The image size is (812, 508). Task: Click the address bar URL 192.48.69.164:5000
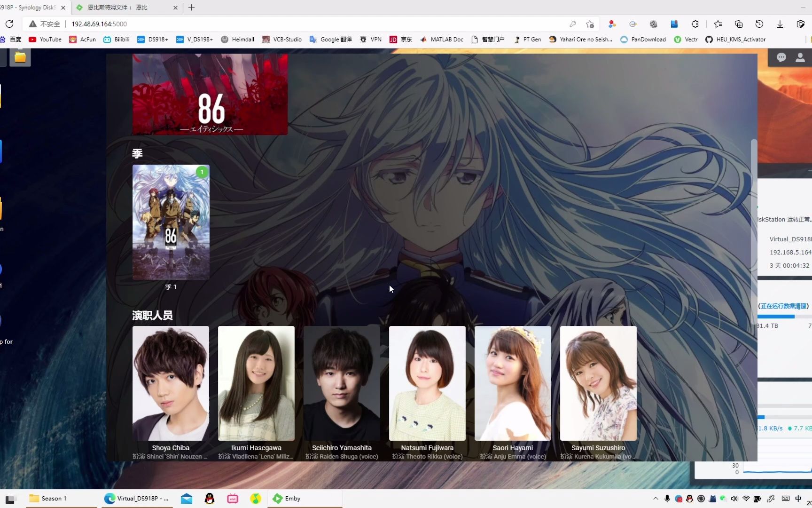(x=99, y=24)
